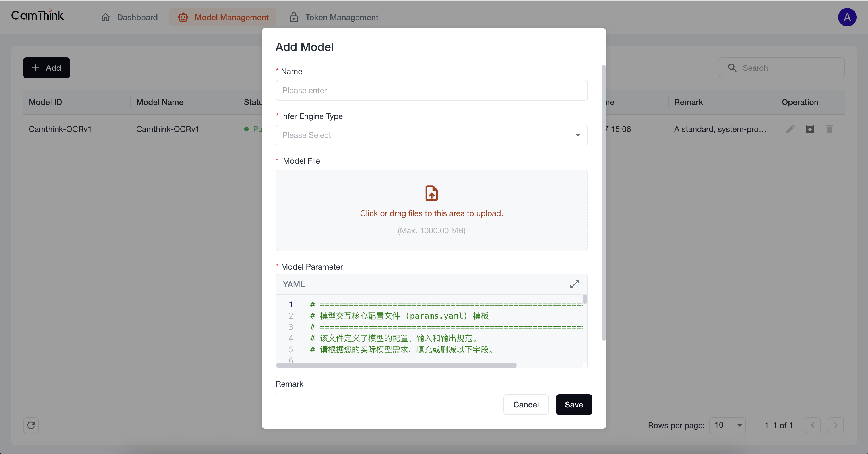868x454 pixels.
Task: Open the Rows per page dropdown
Action: pos(727,425)
